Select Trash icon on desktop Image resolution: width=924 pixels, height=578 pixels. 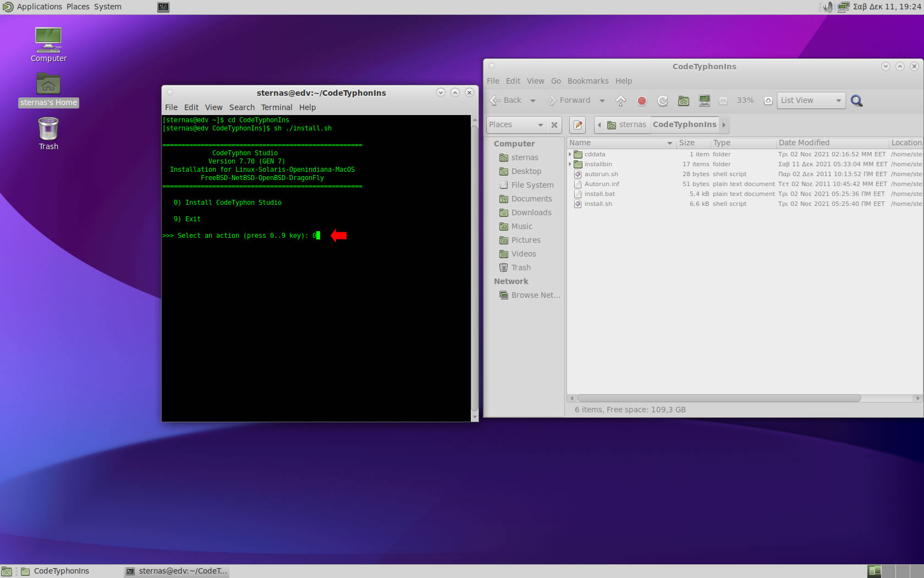48,134
